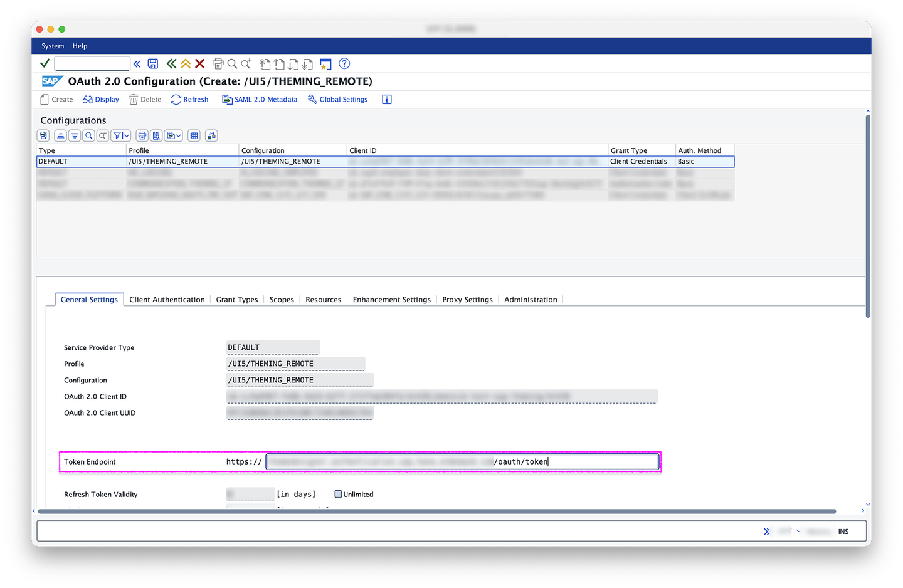Click Find Next magnifier-plus in the top toolbar
Viewport: 903px width, 588px height.
pos(246,63)
